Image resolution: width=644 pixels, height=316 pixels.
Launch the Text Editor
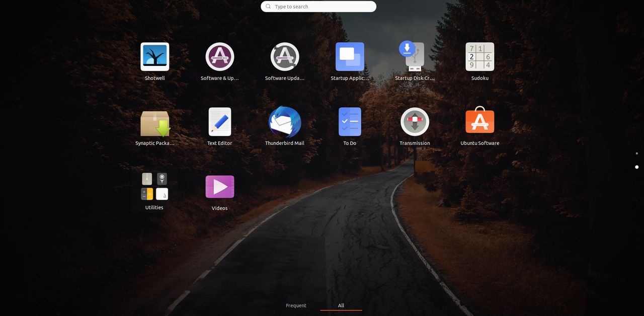[x=220, y=122]
